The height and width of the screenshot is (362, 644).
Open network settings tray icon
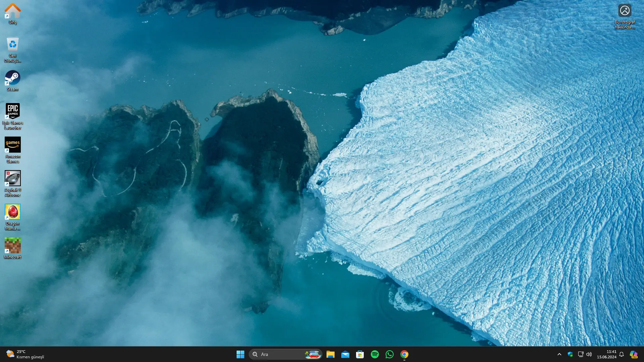coord(581,354)
